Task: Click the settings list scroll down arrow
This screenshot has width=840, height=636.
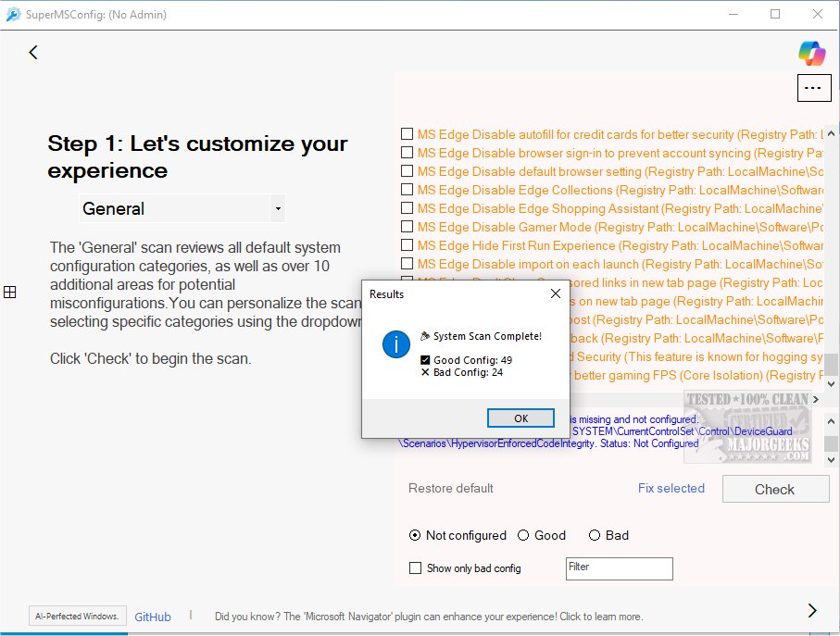Action: click(x=831, y=384)
